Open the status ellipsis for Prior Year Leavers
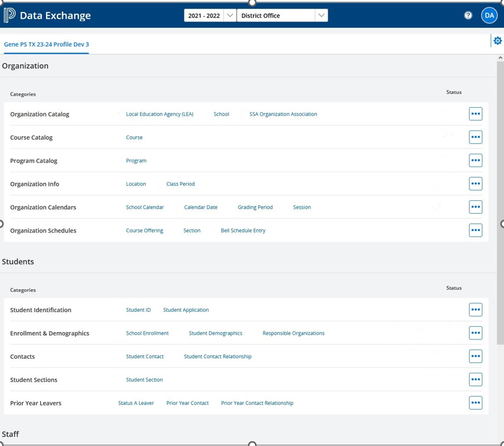504x446 pixels. tap(476, 402)
